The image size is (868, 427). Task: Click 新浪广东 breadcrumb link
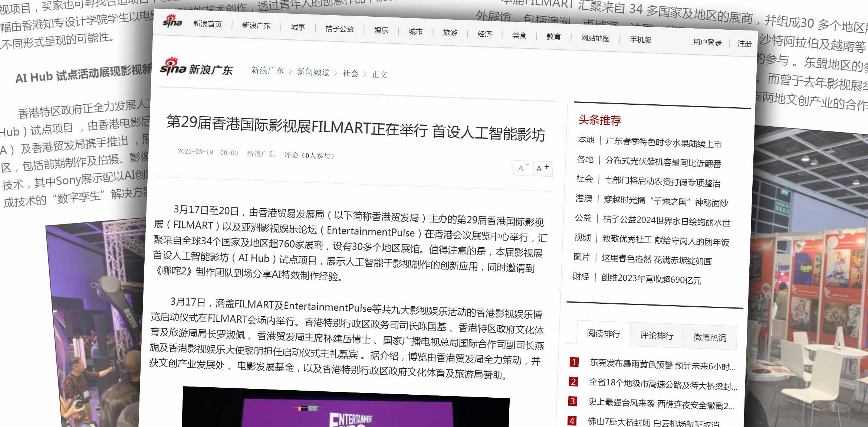[267, 70]
